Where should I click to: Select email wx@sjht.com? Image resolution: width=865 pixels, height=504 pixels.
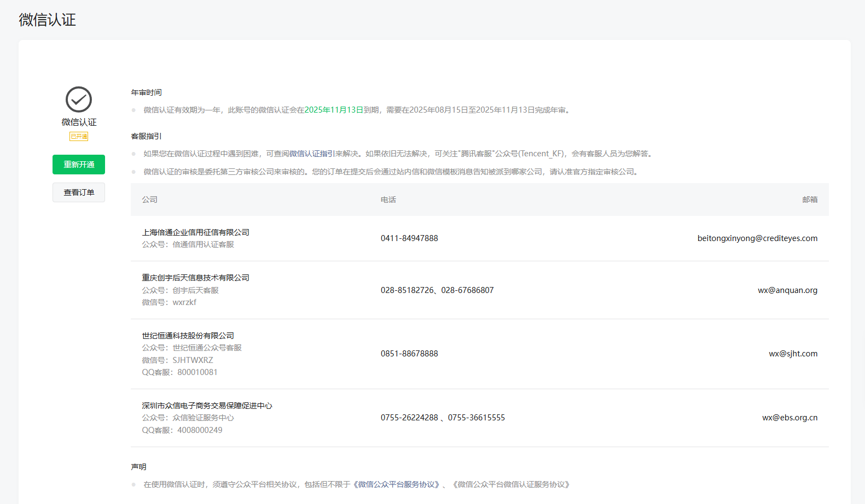coord(793,354)
